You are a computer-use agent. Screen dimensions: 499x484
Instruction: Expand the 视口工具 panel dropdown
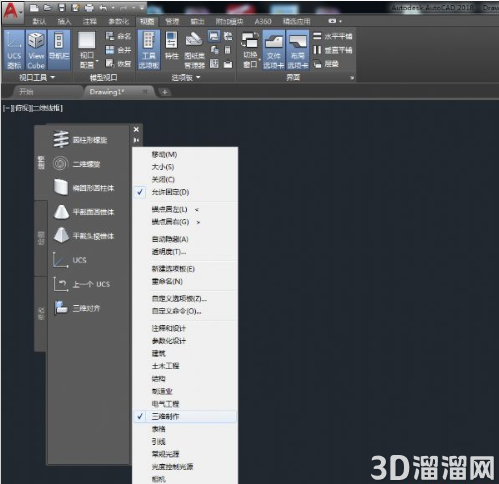click(x=37, y=78)
